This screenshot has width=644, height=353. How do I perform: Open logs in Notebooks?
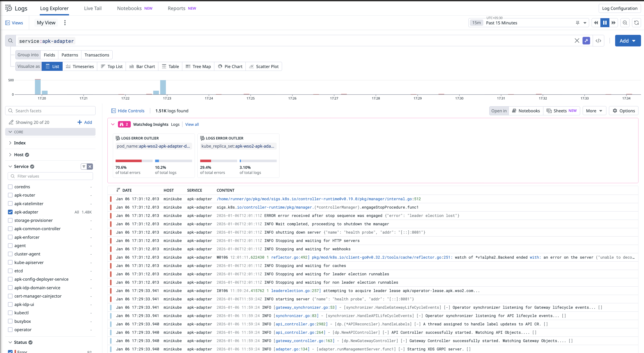pos(526,111)
